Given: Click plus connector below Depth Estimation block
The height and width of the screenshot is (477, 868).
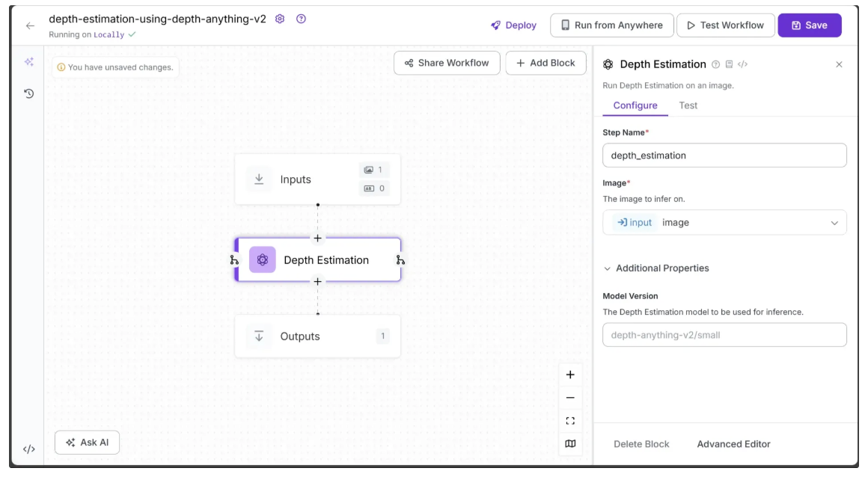Looking at the screenshot, I should point(317,282).
